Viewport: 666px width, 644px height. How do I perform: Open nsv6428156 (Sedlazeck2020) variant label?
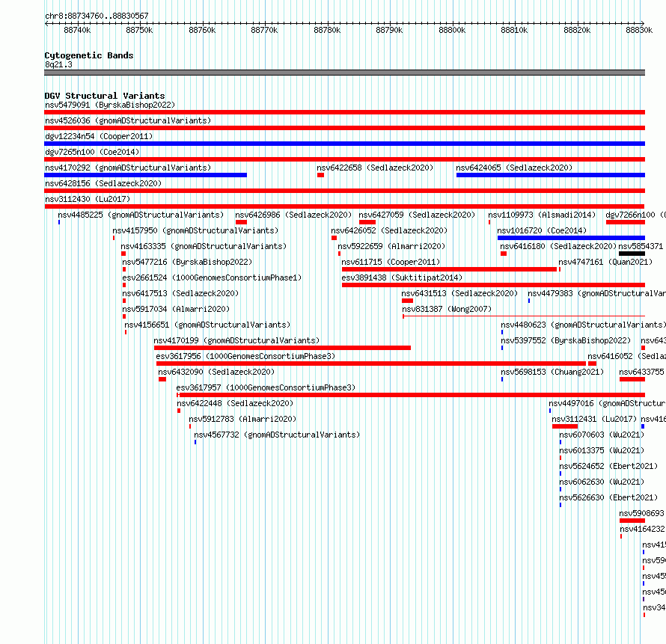click(x=103, y=183)
